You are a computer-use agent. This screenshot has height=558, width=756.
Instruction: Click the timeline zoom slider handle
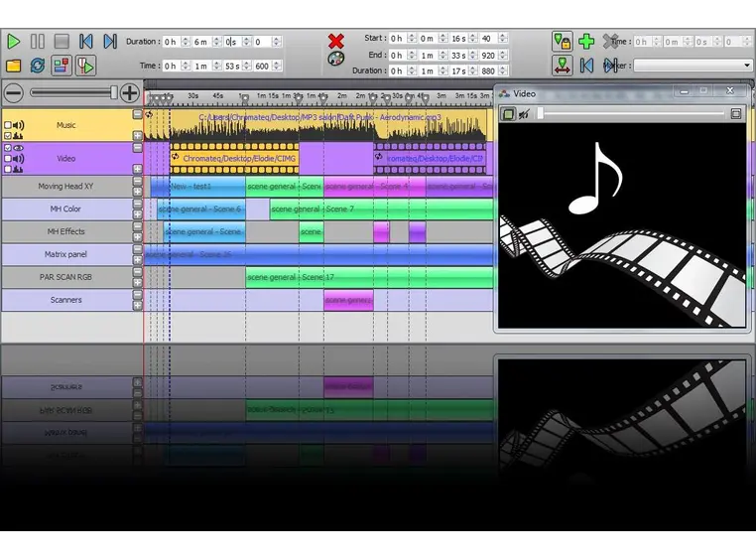[114, 93]
